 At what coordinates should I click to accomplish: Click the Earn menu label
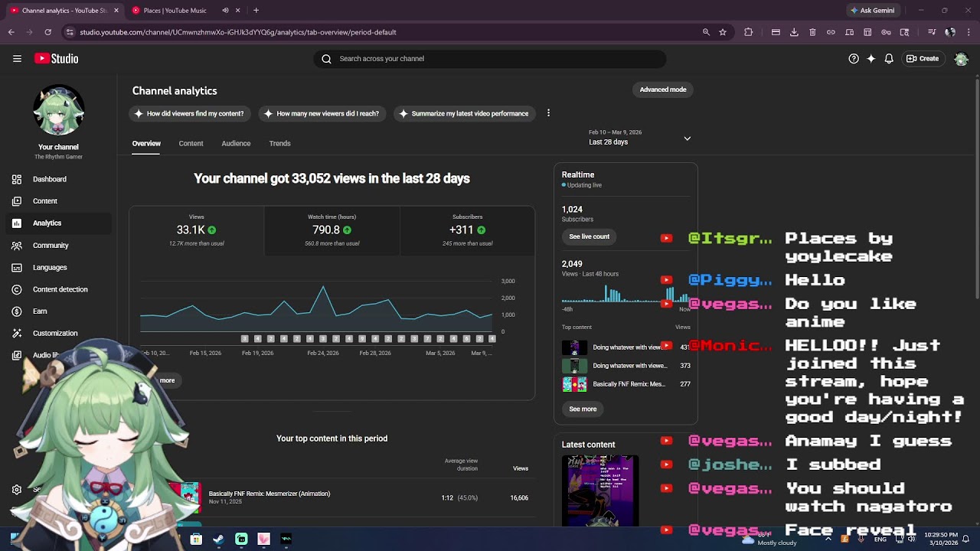(x=40, y=311)
